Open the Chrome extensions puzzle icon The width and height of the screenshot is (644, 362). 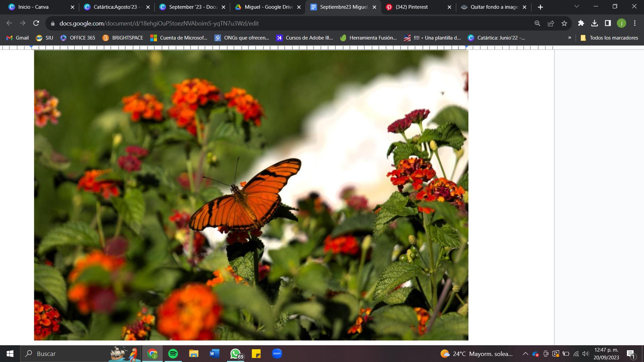pos(581,23)
